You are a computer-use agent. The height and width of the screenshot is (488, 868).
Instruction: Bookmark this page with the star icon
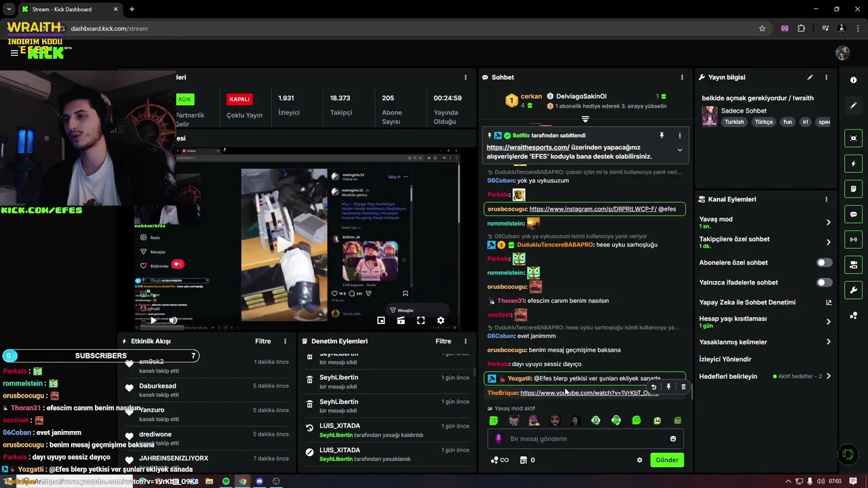point(762,28)
